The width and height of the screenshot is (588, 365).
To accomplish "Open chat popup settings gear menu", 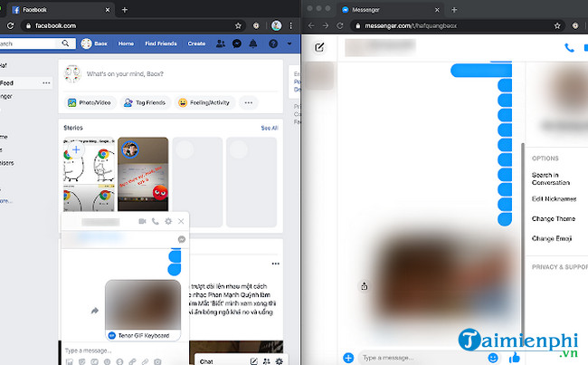I will pyautogui.click(x=168, y=221).
